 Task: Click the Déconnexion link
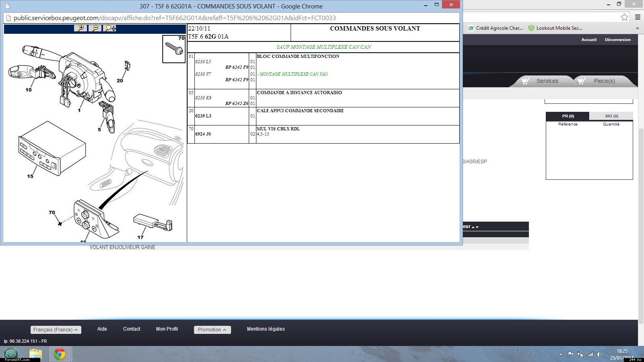[617, 39]
